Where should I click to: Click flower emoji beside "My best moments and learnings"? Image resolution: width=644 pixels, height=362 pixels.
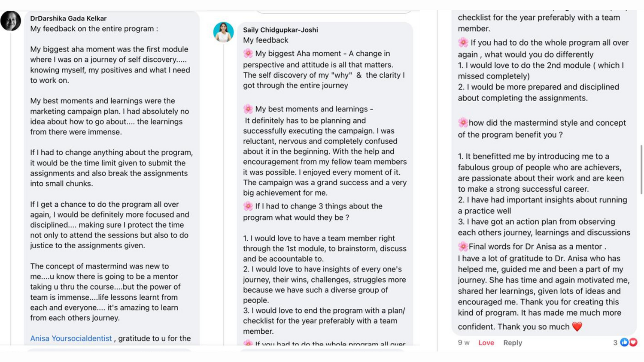[x=248, y=109]
